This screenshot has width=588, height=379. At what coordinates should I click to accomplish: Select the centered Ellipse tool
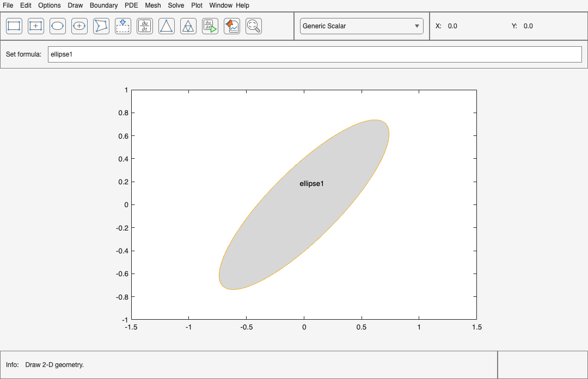point(79,26)
